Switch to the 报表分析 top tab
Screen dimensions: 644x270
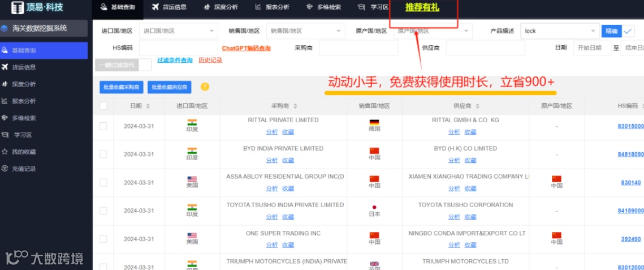tap(273, 7)
